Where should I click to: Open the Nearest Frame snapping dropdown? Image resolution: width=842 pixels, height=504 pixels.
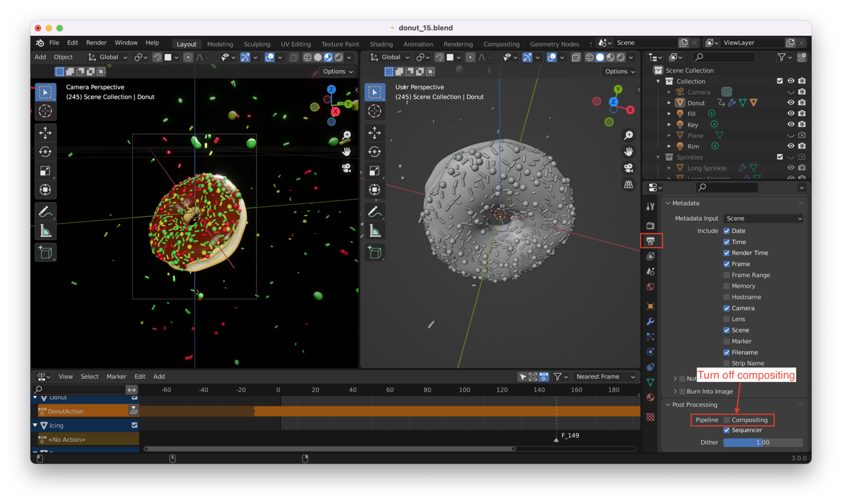click(605, 377)
